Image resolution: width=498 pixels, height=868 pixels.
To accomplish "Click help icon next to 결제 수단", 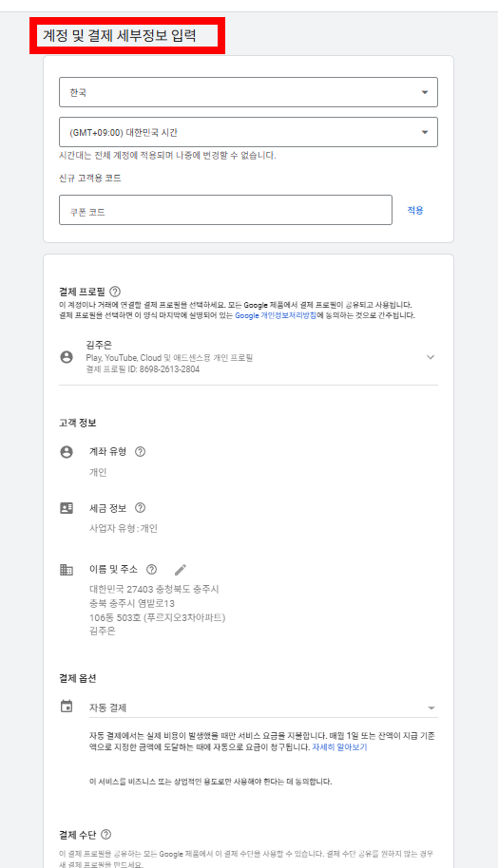I will (105, 834).
